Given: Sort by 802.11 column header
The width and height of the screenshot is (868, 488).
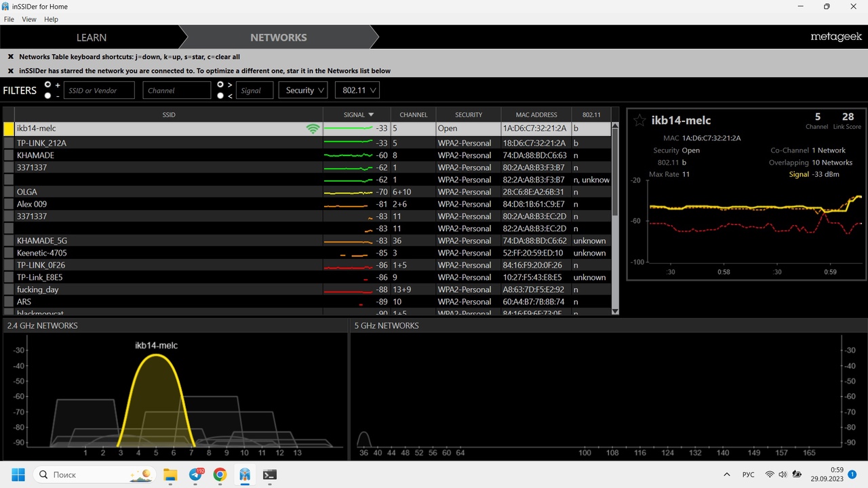Looking at the screenshot, I should [x=591, y=115].
